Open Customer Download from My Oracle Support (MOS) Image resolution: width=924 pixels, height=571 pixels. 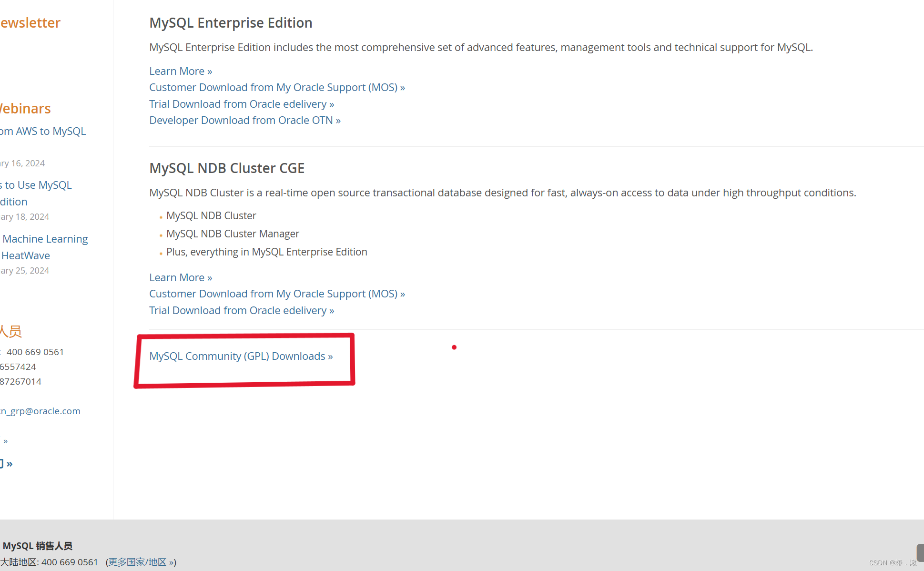click(276, 87)
